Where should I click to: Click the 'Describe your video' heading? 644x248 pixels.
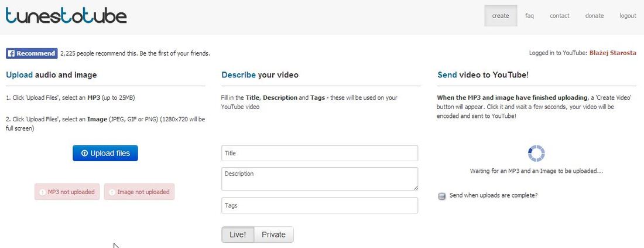260,75
